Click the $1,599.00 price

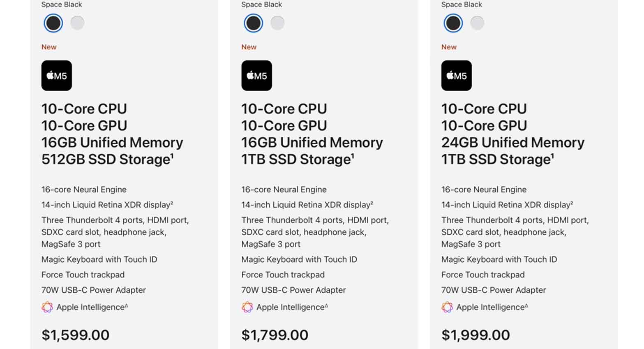75,335
